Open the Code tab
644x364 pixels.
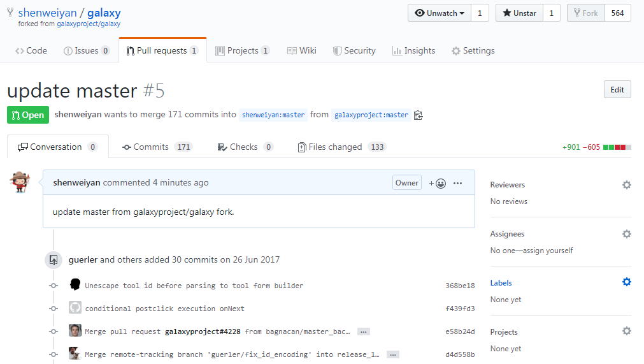(31, 50)
